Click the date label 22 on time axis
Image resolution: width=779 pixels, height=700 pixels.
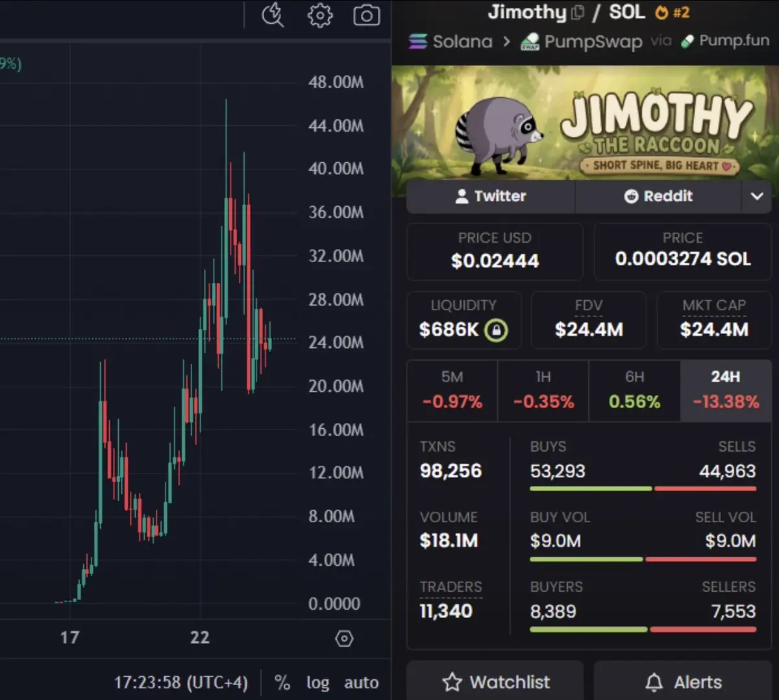[200, 638]
